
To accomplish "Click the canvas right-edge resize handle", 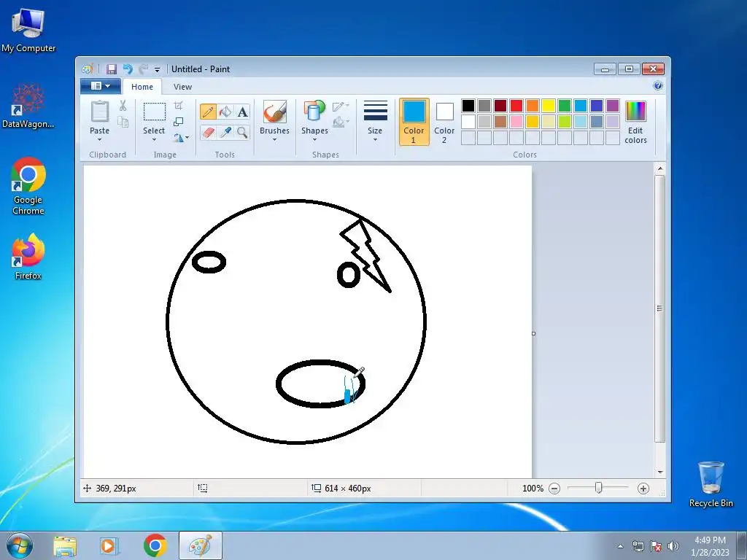I will point(533,333).
